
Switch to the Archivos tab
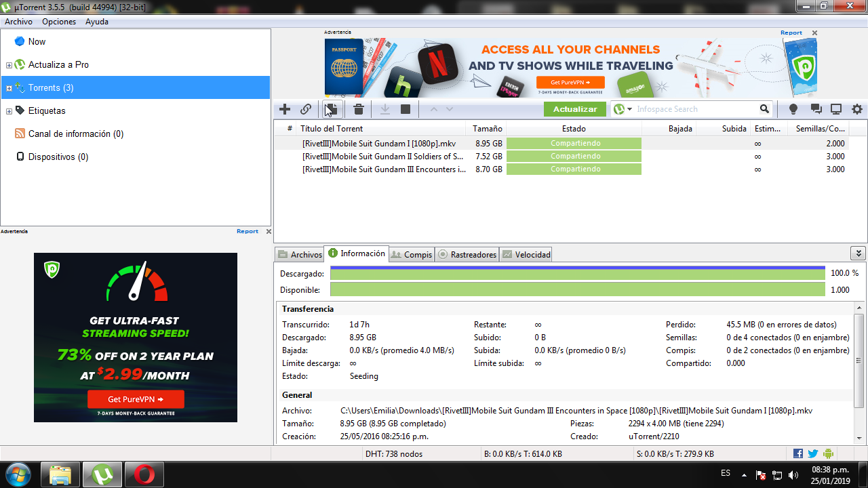click(x=300, y=254)
